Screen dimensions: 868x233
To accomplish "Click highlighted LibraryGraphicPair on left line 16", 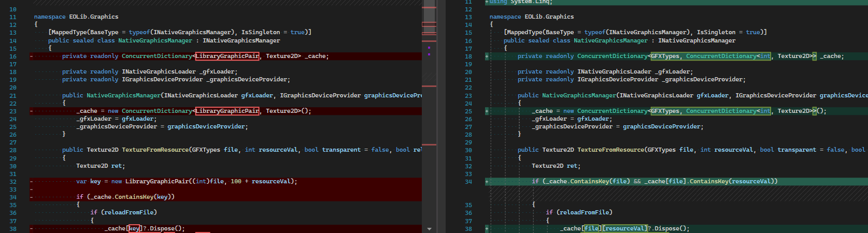I will coord(227,56).
